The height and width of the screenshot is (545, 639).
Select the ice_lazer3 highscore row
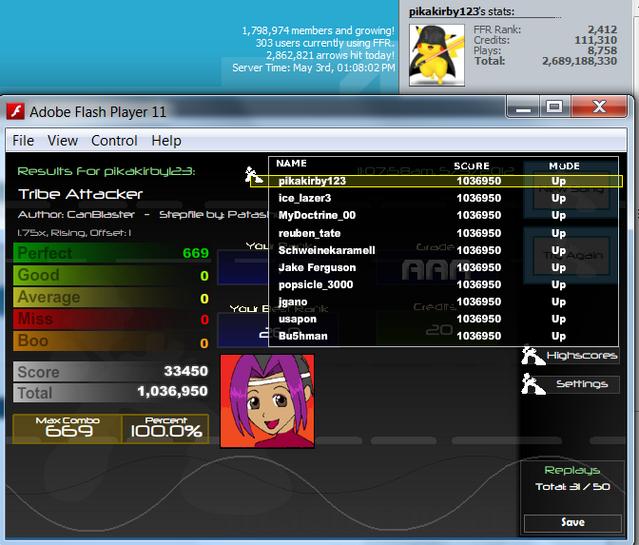443,198
